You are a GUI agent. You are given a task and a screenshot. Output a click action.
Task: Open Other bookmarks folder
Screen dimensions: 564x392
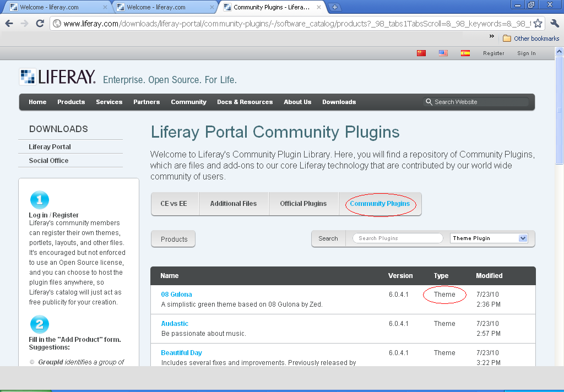click(x=531, y=39)
